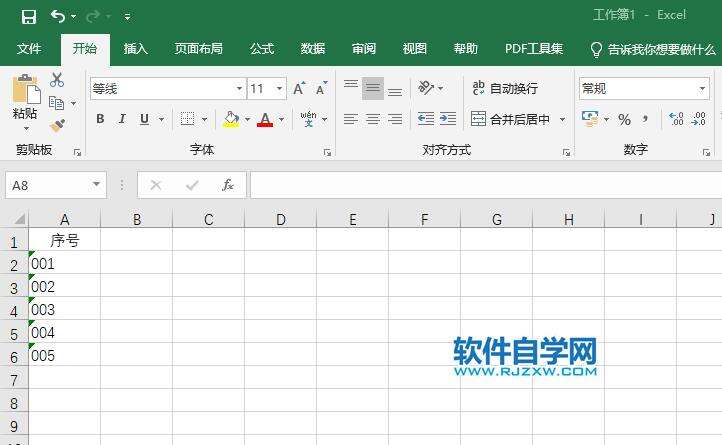Cut selection with the scissors icon
Image resolution: width=722 pixels, height=445 pixels.
click(57, 80)
